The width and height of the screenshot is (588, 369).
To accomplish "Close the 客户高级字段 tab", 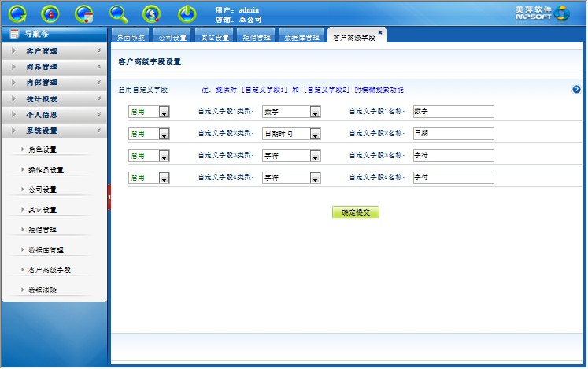I will (380, 32).
